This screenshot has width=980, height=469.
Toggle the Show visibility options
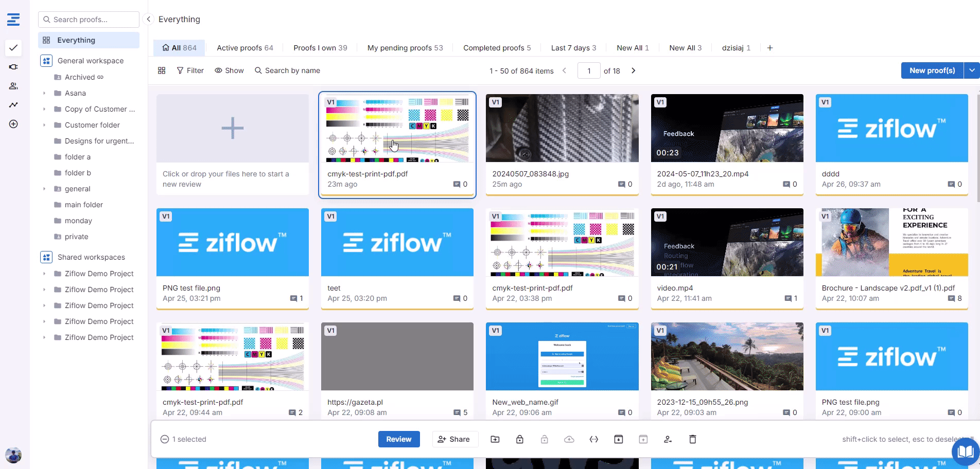pos(229,70)
